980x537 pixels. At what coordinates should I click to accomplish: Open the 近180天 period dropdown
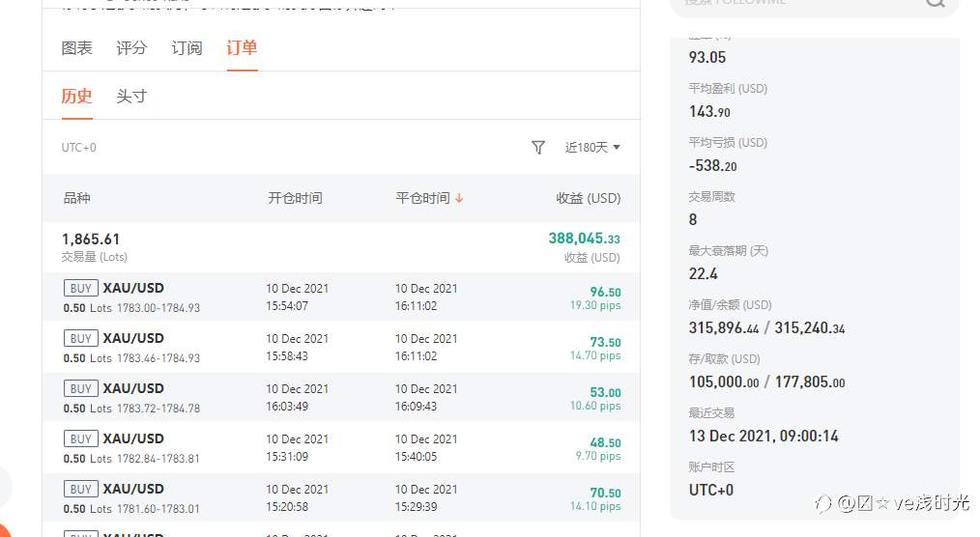(x=592, y=147)
